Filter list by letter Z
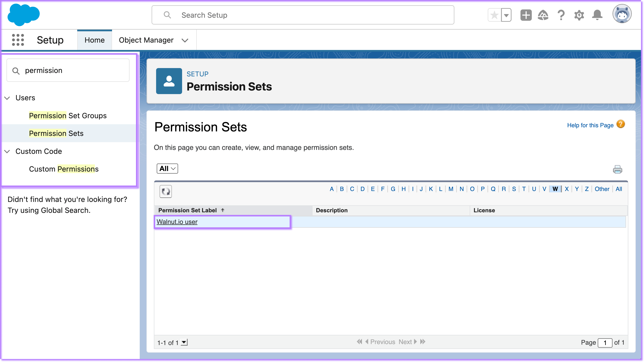Image resolution: width=644 pixels, height=362 pixels. (587, 189)
